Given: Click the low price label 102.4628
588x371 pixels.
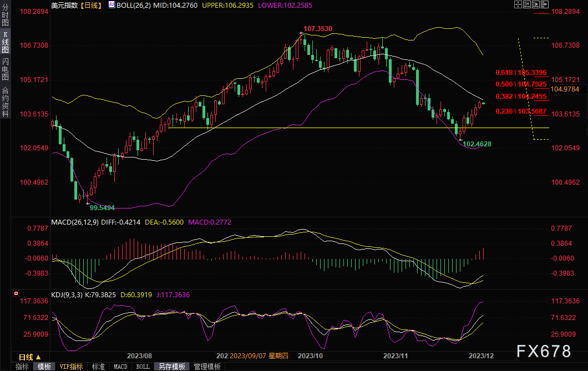Looking at the screenshot, I should coord(477,144).
